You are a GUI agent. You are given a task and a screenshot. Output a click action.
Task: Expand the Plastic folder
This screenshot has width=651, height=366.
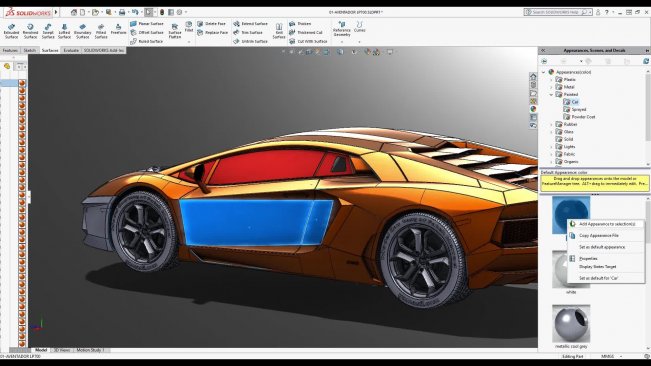coord(551,80)
